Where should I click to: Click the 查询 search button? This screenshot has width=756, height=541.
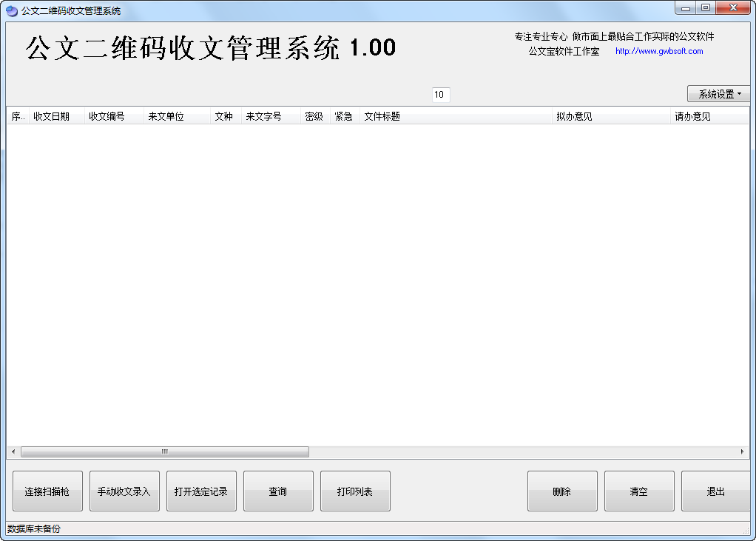point(278,491)
